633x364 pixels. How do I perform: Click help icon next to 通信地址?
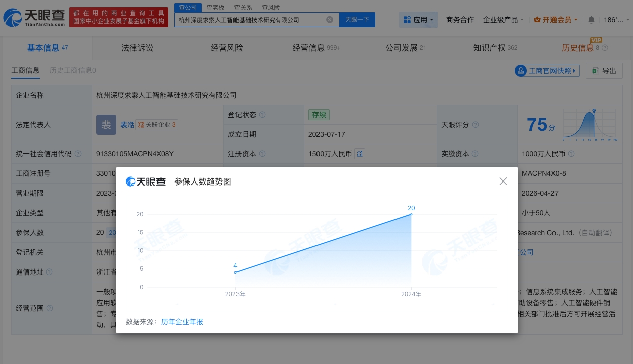coord(49,272)
